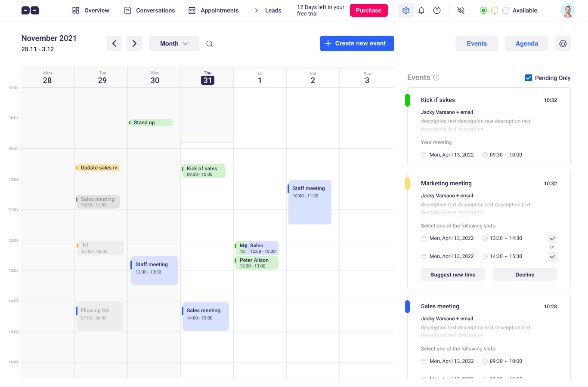Open the highlighted settings gear in the top bar

pos(405,10)
